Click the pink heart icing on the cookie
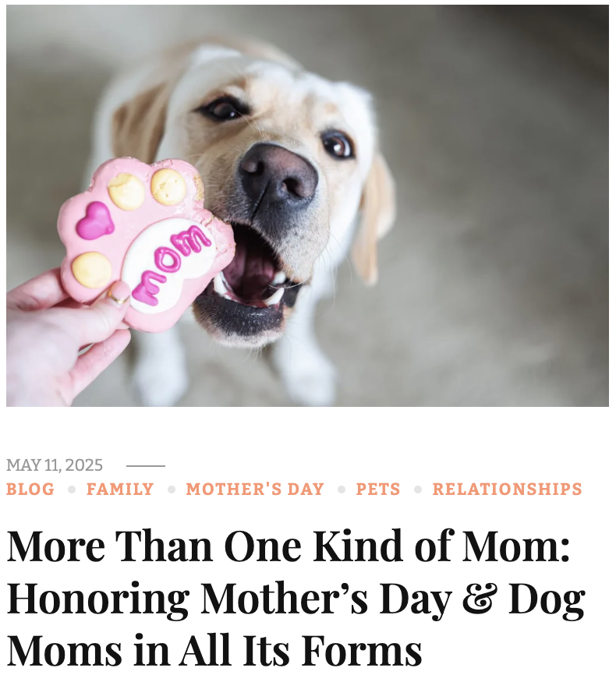Screen dimensions: 616x675 (95, 221)
